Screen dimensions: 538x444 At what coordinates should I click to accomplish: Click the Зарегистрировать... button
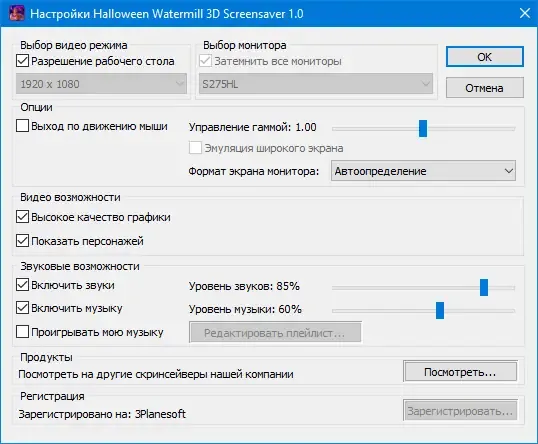460,411
